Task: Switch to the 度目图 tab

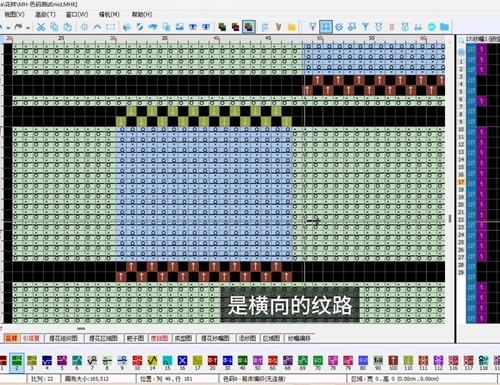Action: click(159, 338)
